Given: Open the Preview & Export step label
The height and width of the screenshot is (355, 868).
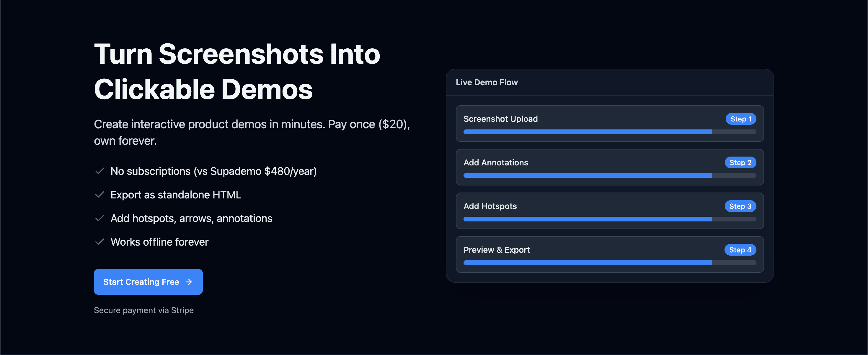Looking at the screenshot, I should [x=496, y=250].
